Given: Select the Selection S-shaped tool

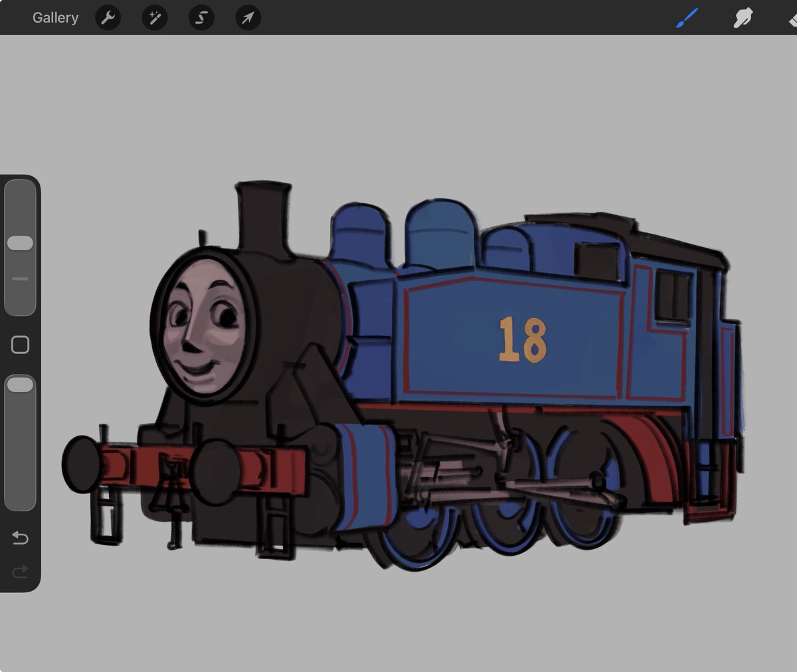Looking at the screenshot, I should (x=201, y=18).
